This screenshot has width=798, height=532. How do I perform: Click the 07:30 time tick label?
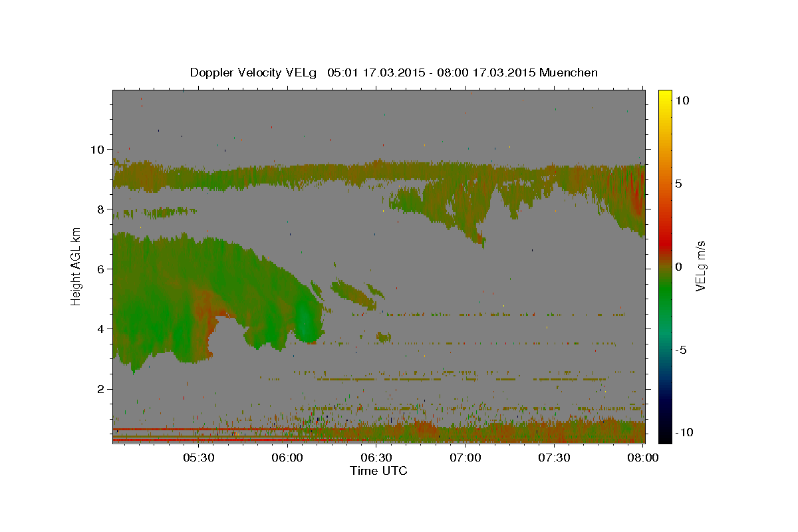pos(554,458)
